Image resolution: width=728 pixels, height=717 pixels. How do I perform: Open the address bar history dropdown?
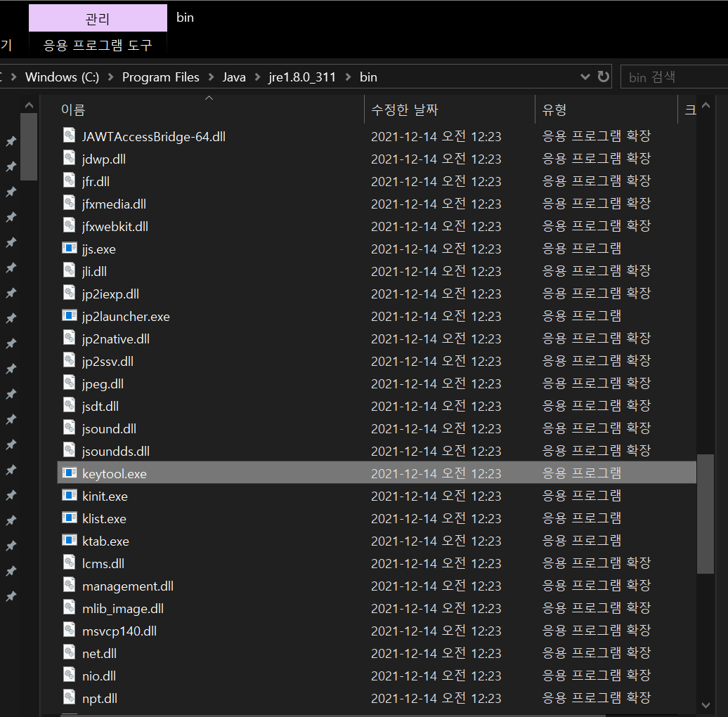pyautogui.click(x=585, y=77)
